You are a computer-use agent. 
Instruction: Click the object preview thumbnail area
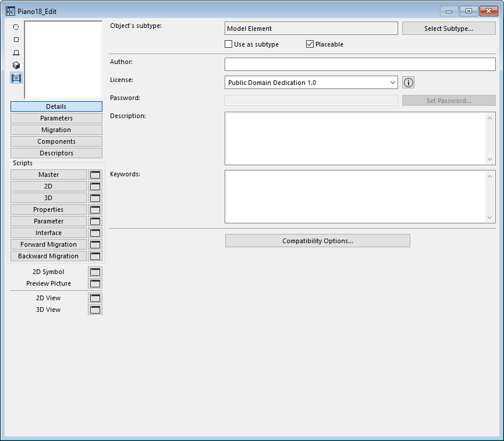coord(63,60)
